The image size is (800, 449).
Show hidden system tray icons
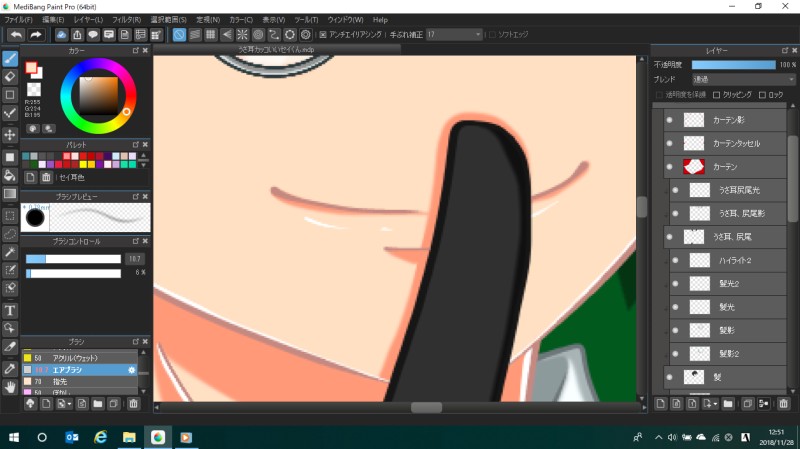tap(658, 437)
